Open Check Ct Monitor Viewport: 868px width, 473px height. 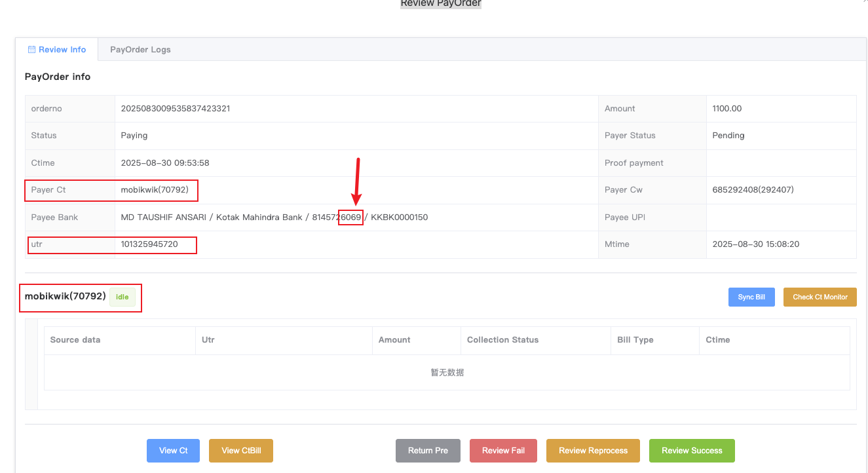820,297
